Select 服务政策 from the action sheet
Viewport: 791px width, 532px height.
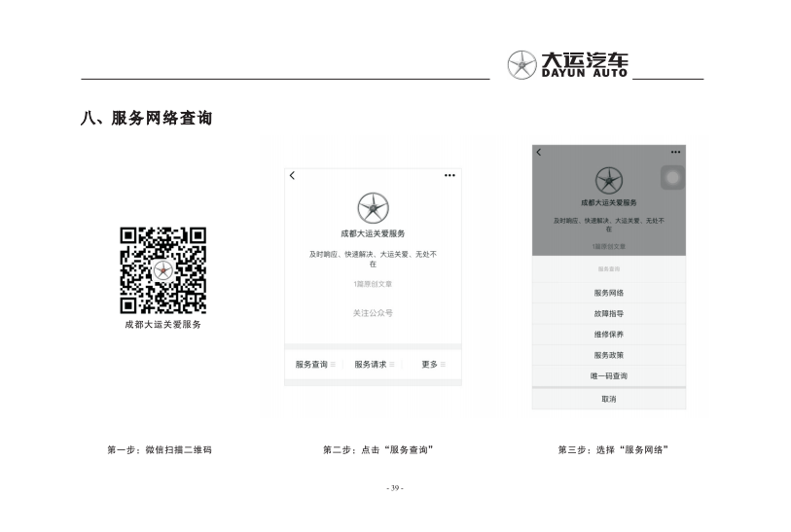609,355
